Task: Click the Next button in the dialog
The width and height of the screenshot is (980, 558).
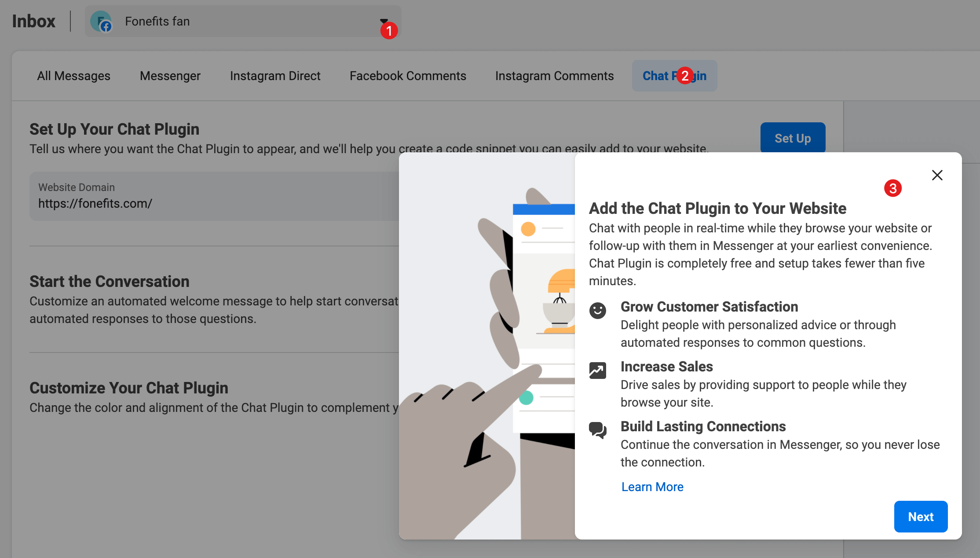Action: click(x=920, y=517)
